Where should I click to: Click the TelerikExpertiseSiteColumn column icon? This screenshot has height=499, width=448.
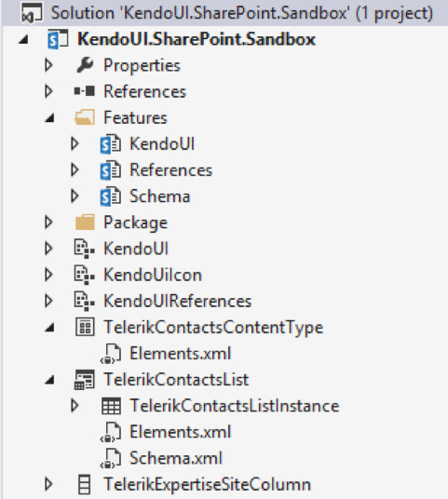pos(84,484)
